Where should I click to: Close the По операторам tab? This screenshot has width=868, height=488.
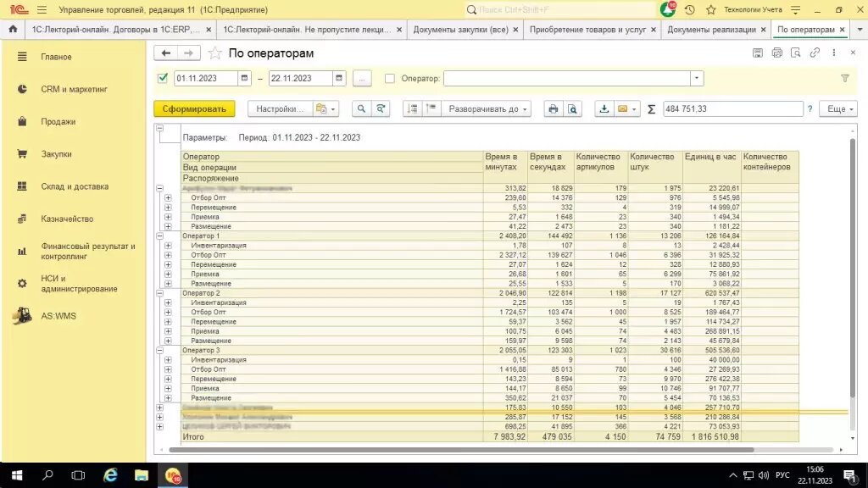[x=842, y=30]
